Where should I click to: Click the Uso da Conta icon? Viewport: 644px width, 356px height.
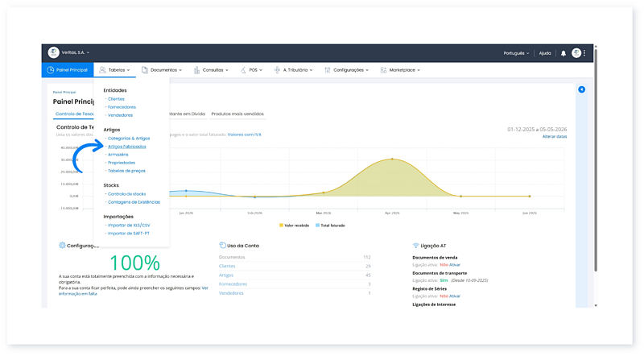click(x=222, y=246)
